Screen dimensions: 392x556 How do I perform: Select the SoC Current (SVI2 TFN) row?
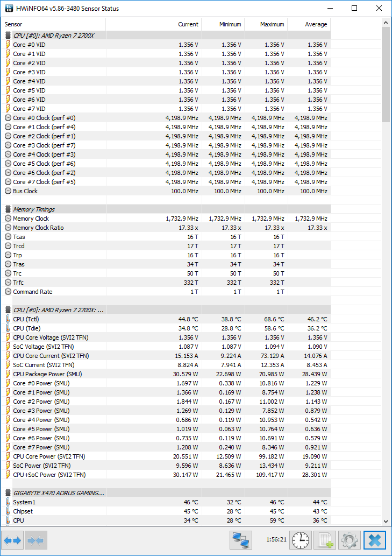pyautogui.click(x=166, y=365)
